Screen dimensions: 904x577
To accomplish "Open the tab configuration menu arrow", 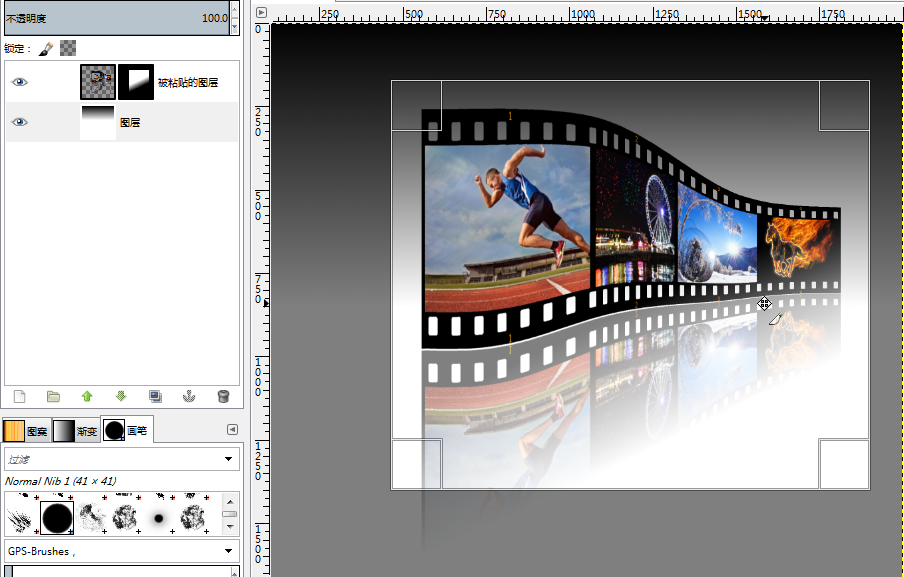I will tap(232, 429).
